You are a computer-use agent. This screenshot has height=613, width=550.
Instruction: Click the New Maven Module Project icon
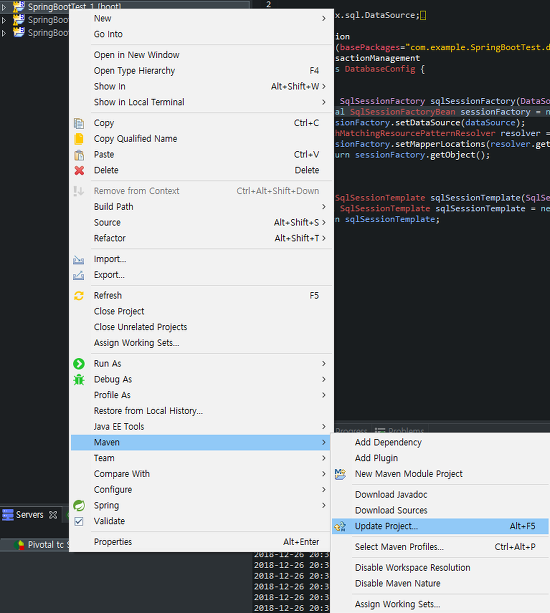point(340,474)
